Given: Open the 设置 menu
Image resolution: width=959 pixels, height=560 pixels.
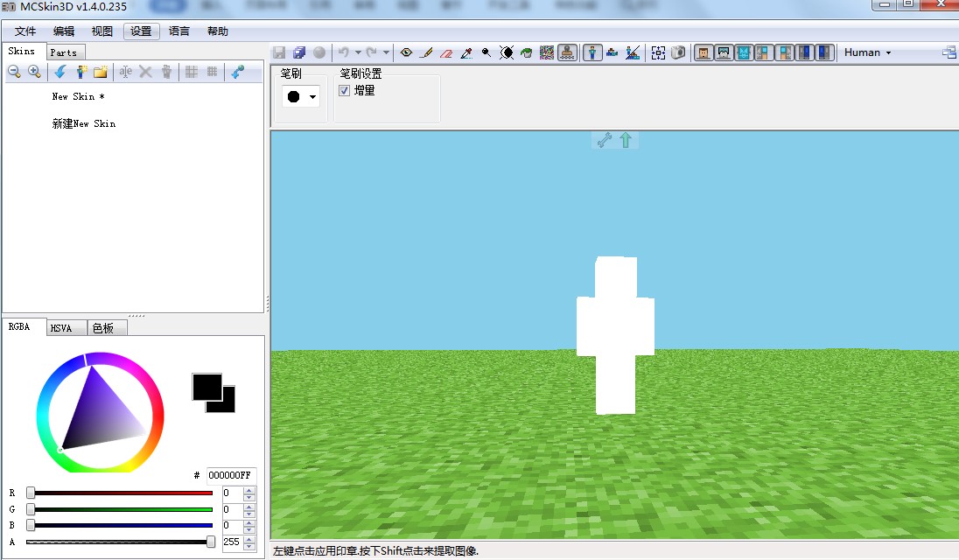Looking at the screenshot, I should coord(141,31).
